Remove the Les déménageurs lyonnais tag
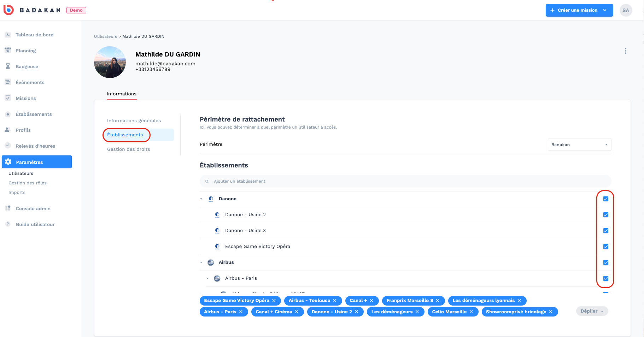Image resolution: width=644 pixels, height=337 pixels. 519,301
